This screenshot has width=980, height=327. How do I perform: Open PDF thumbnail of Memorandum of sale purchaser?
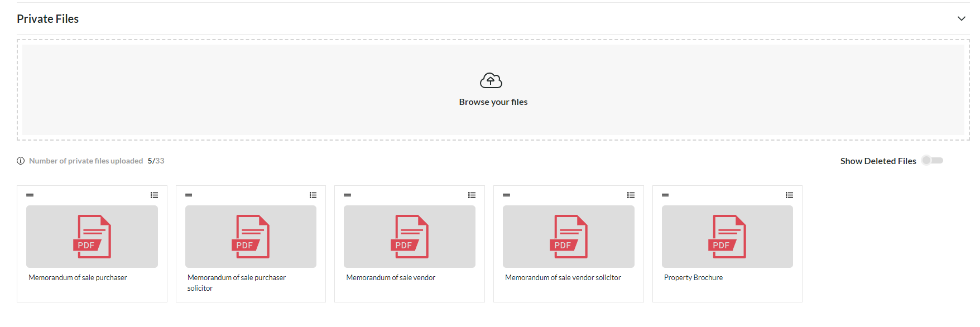92,237
